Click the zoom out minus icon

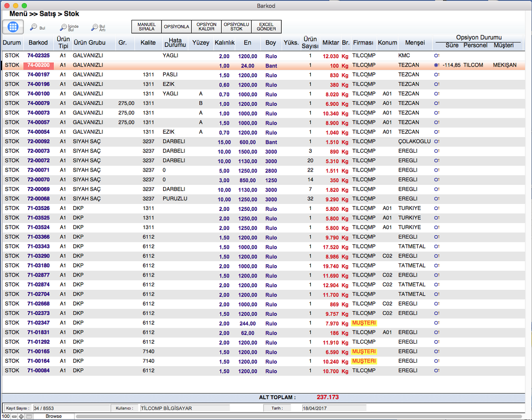pos(15,416)
